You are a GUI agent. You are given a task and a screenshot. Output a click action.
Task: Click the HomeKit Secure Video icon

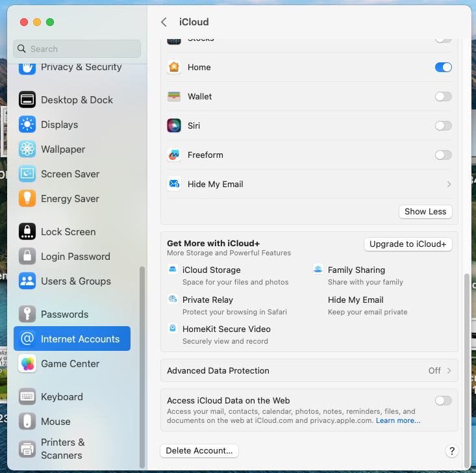click(x=173, y=328)
